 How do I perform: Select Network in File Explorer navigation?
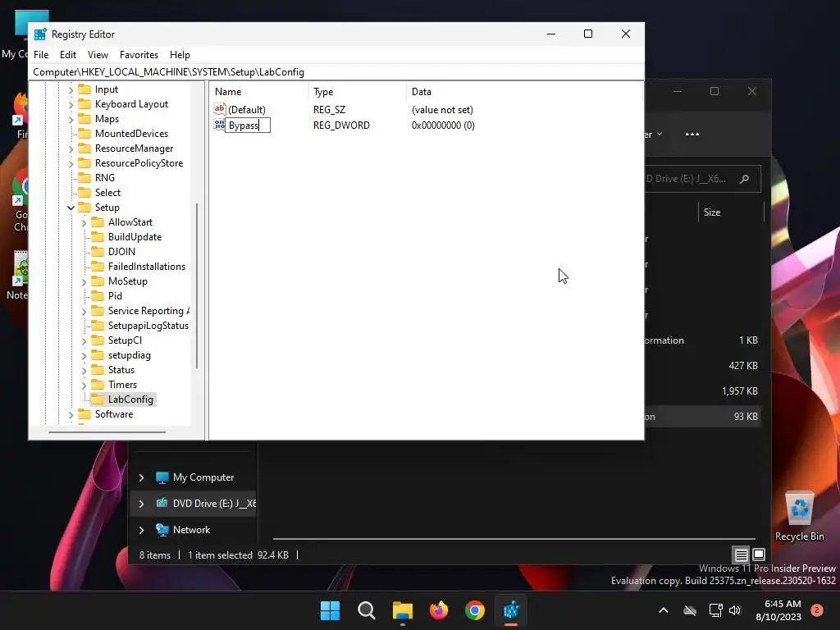coord(191,530)
